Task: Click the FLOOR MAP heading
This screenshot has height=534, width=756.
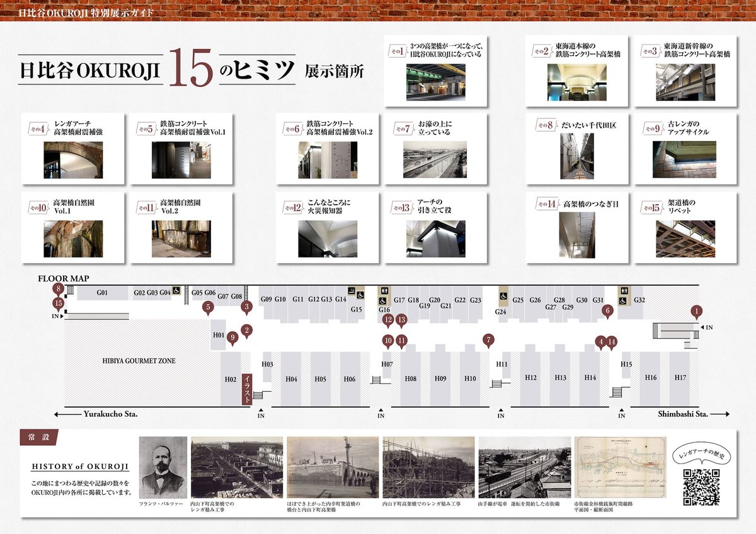Action: 64,278
